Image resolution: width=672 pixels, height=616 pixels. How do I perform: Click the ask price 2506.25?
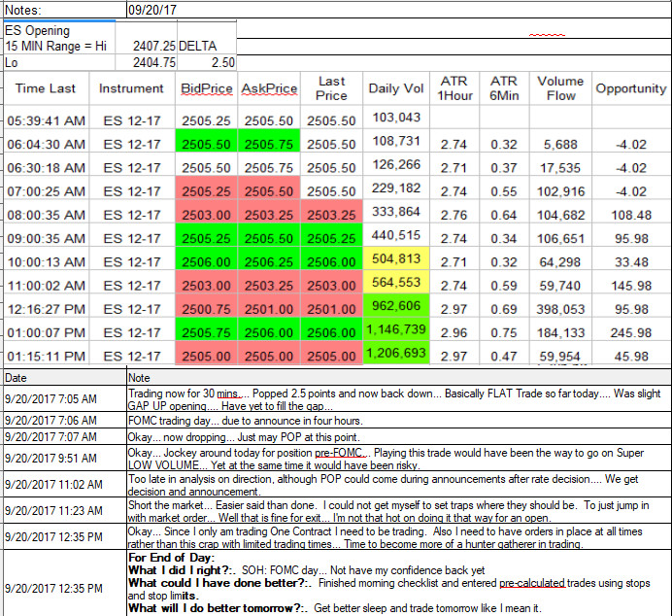tap(269, 258)
